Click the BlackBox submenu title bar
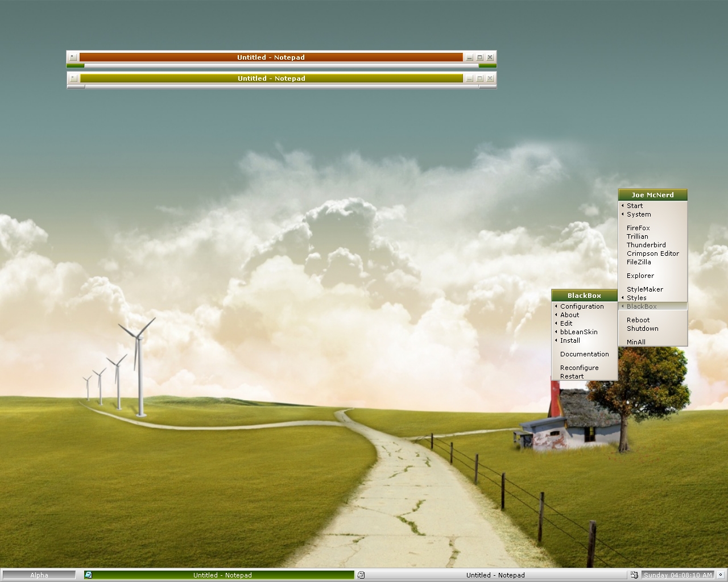The height and width of the screenshot is (582, 728). [x=585, y=296]
